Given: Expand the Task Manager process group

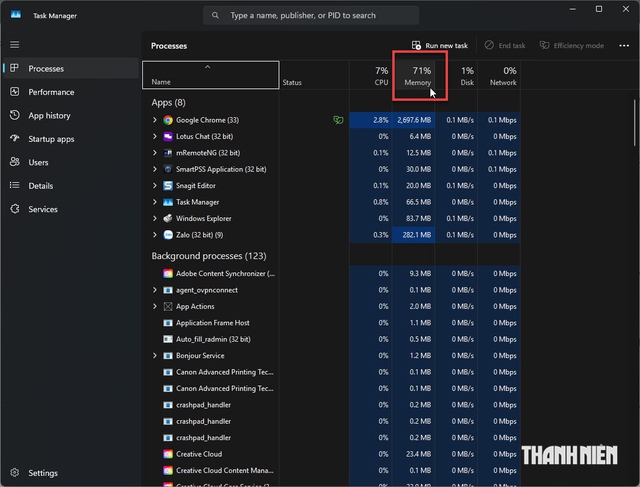Looking at the screenshot, I should coord(155,202).
